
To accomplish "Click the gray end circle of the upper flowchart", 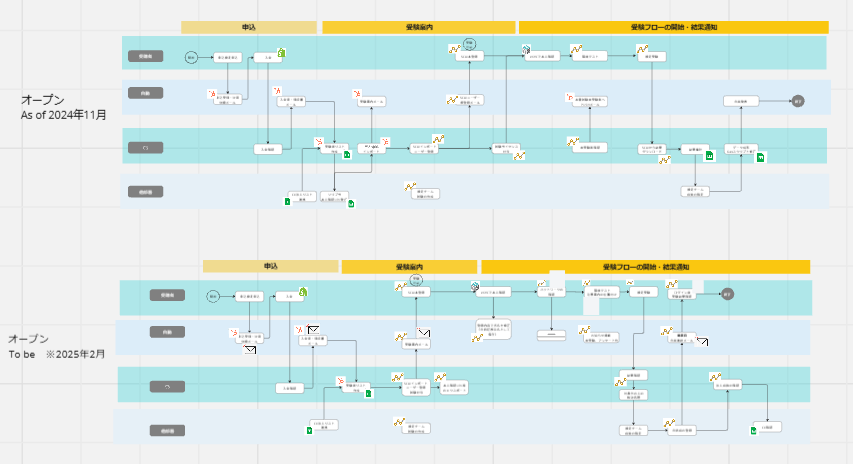I will tap(798, 101).
